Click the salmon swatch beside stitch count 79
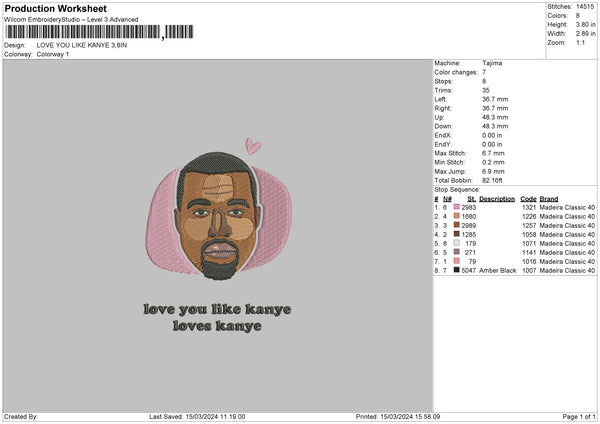Viewport: 600px width, 424px height. (x=457, y=261)
